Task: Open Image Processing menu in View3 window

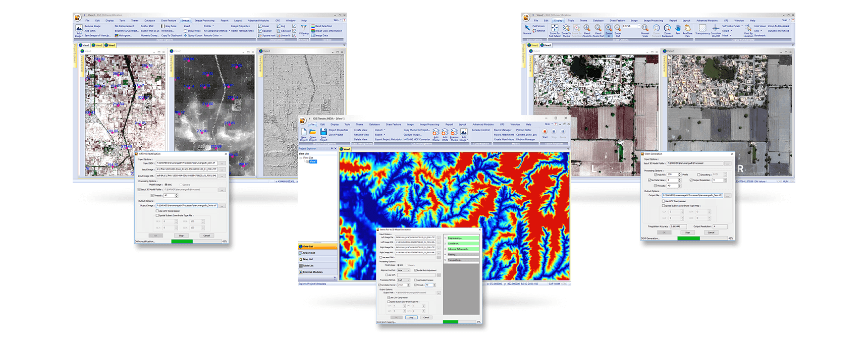Action: pyautogui.click(x=205, y=20)
